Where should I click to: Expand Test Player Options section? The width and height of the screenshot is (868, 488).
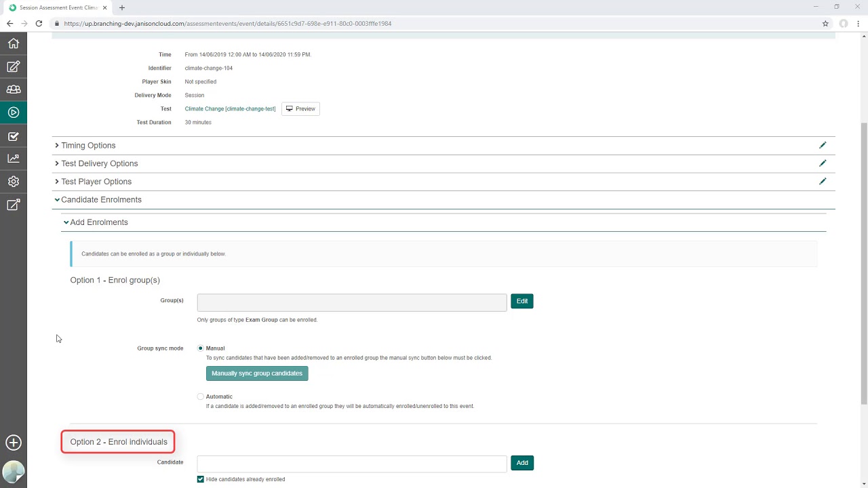coord(94,182)
